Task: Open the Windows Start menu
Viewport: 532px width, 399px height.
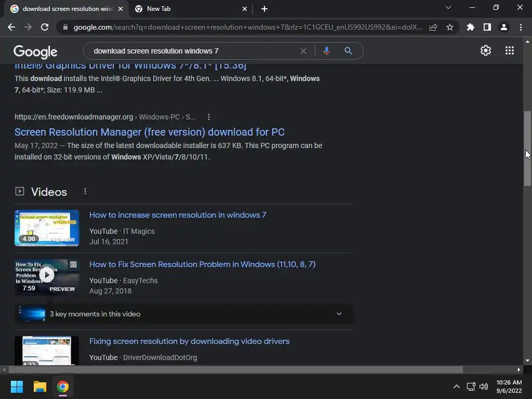Action: (17, 387)
